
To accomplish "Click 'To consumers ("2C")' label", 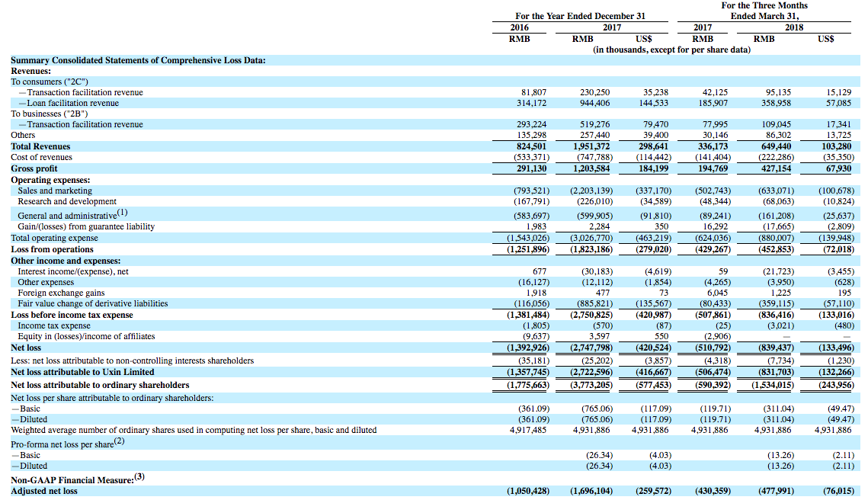I will click(x=50, y=82).
